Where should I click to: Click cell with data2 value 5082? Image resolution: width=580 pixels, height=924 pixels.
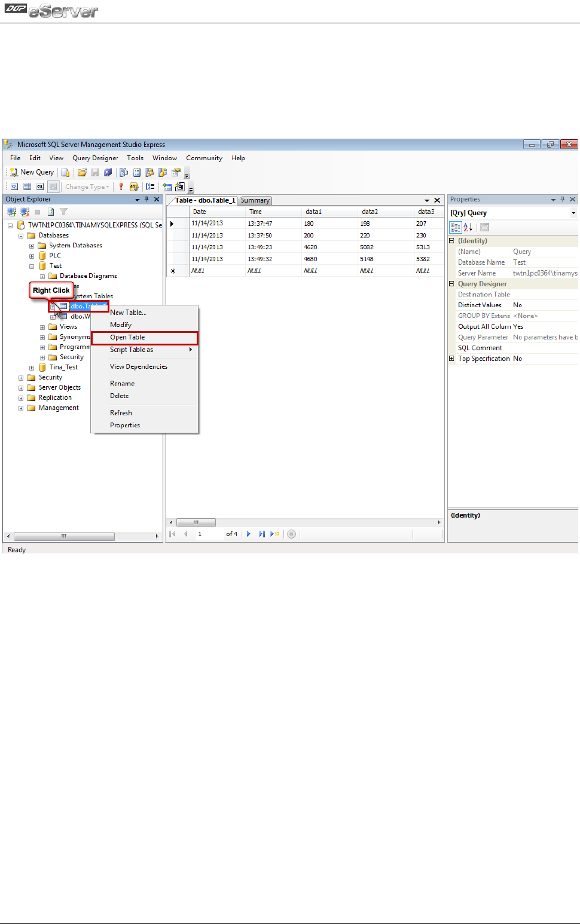[x=386, y=247]
